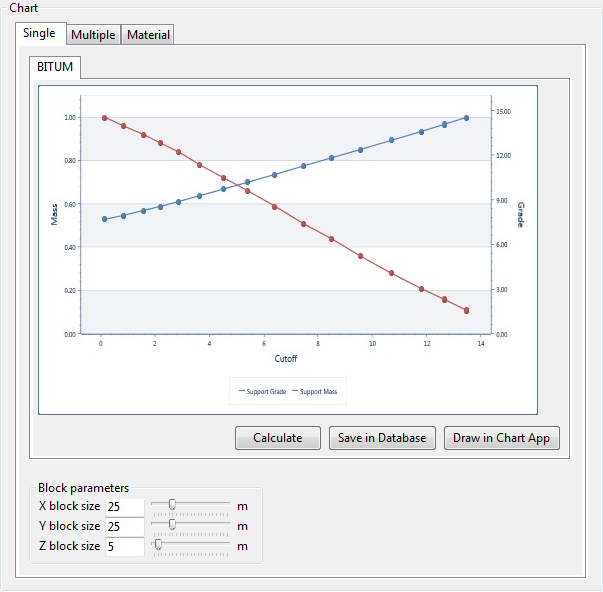Focus the Z block size input field
This screenshot has width=603, height=592.
pos(124,546)
